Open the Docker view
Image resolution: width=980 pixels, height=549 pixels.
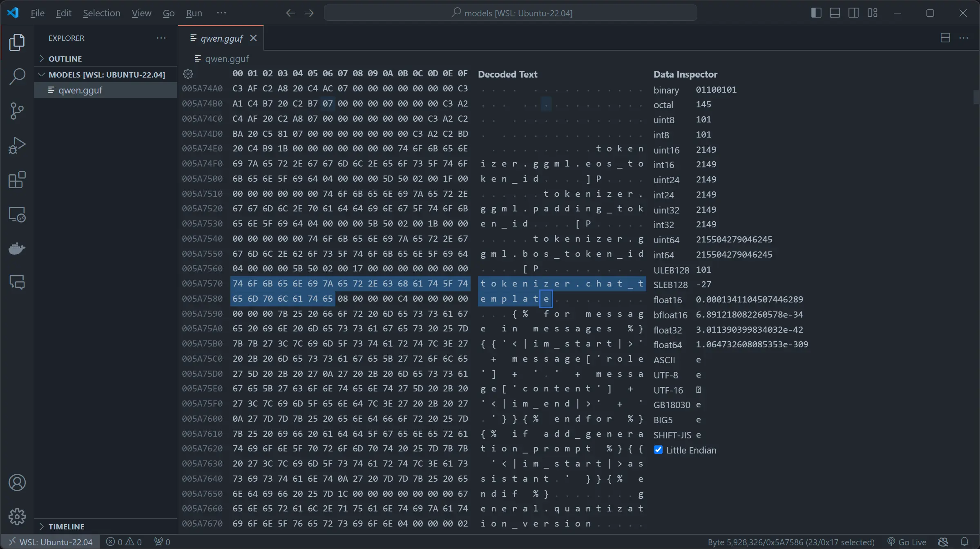point(17,248)
